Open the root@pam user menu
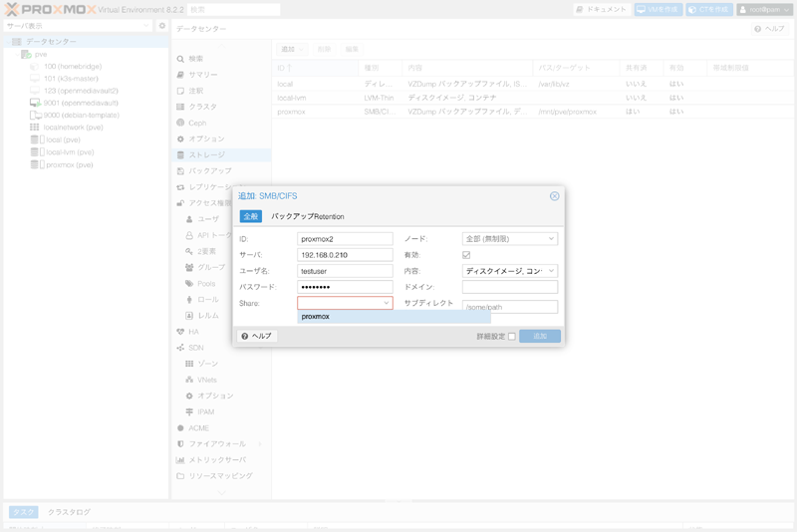Image resolution: width=797 pixels, height=532 pixels. coord(764,10)
